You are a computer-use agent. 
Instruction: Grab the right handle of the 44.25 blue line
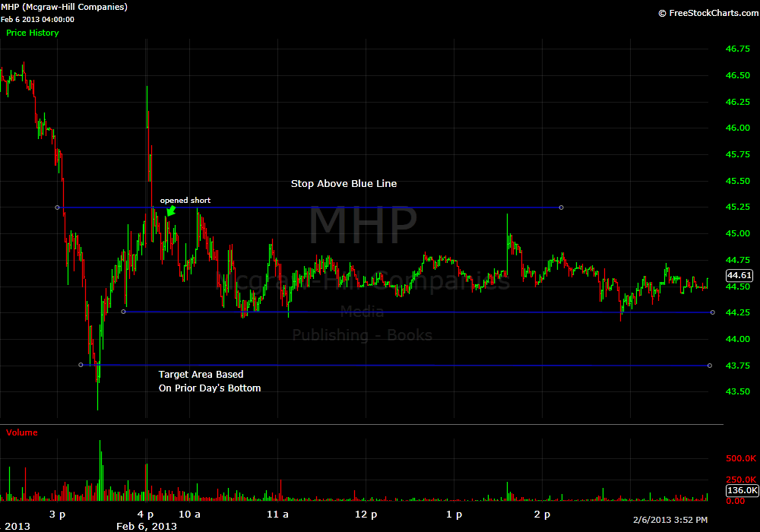click(x=713, y=312)
